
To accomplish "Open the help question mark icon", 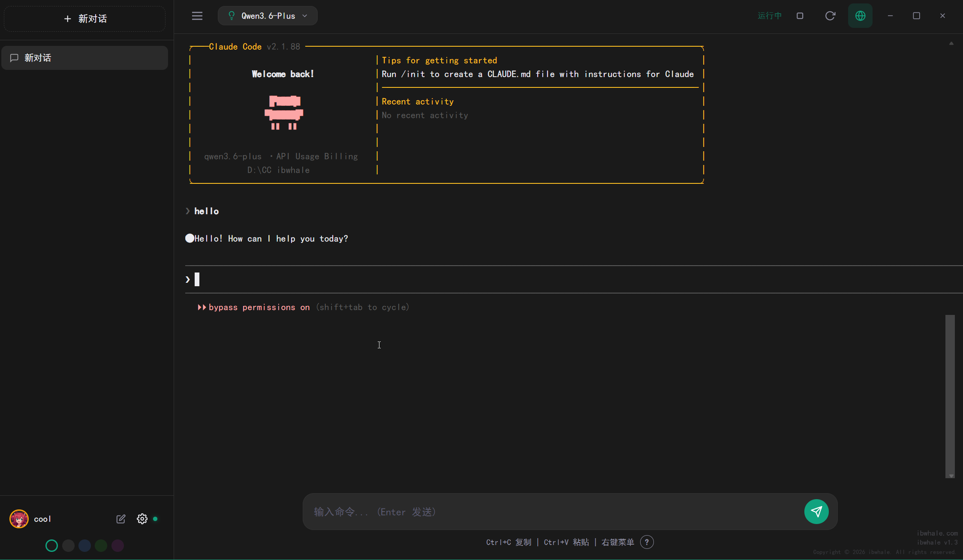I will pos(647,542).
